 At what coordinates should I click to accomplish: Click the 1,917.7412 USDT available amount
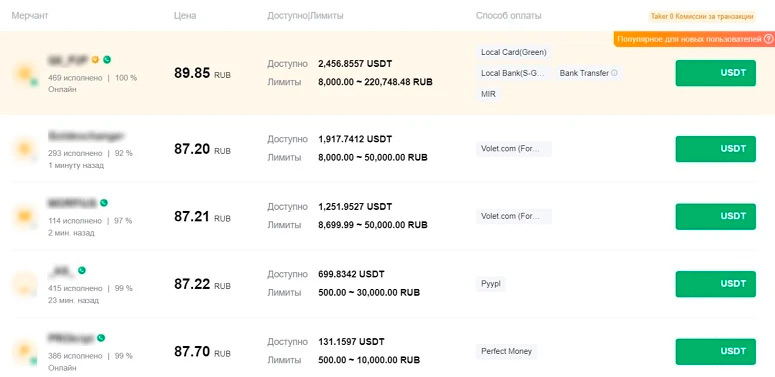pos(355,139)
